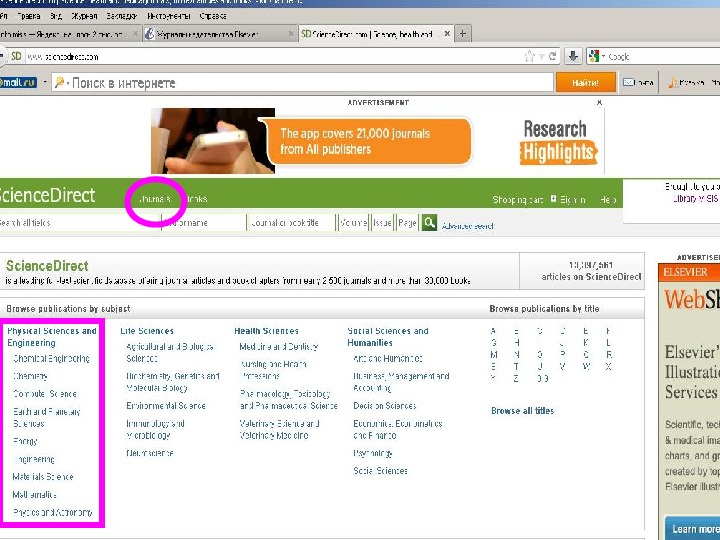Viewport: 720px width, 540px height.
Task: Open Social Sciences subject
Action: pyautogui.click(x=380, y=471)
